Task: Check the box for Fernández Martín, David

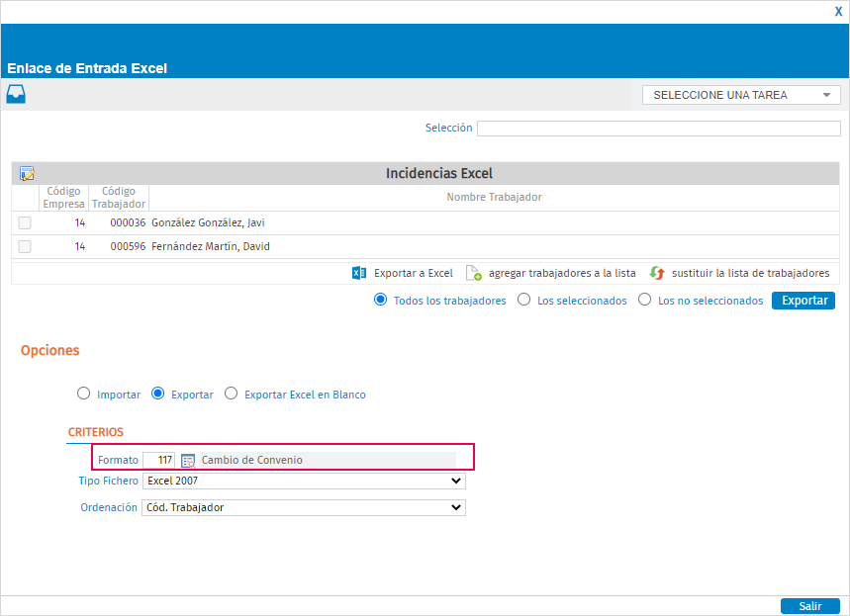Action: 25,246
